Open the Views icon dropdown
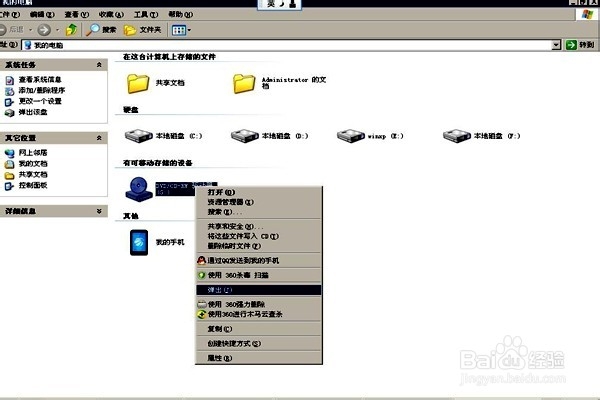The width and height of the screenshot is (600, 400). pos(181,30)
